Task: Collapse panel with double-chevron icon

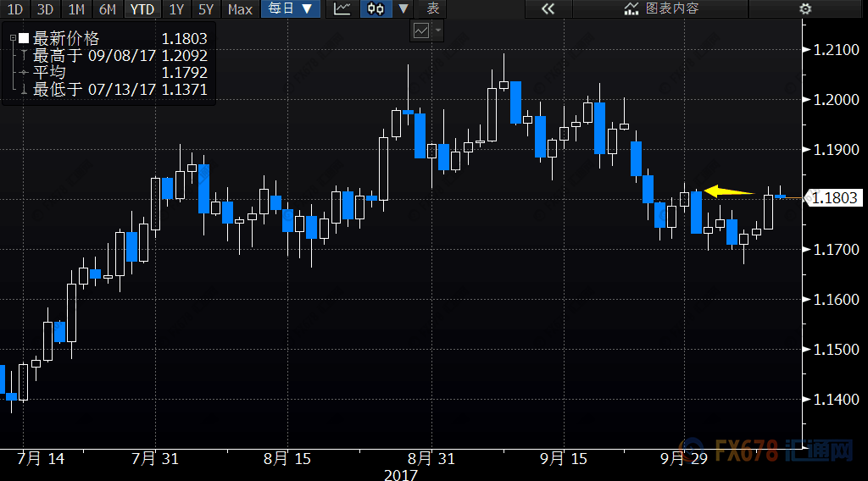Action: point(548,8)
